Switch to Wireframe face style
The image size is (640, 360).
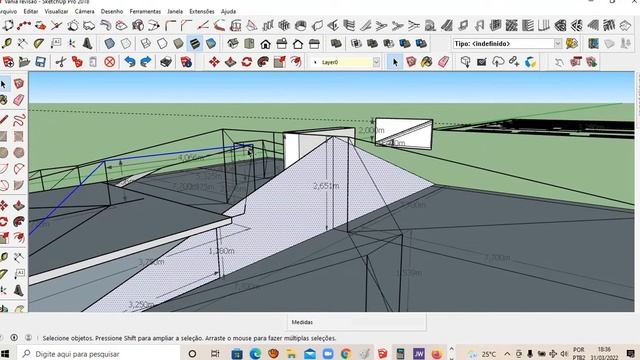146,43
